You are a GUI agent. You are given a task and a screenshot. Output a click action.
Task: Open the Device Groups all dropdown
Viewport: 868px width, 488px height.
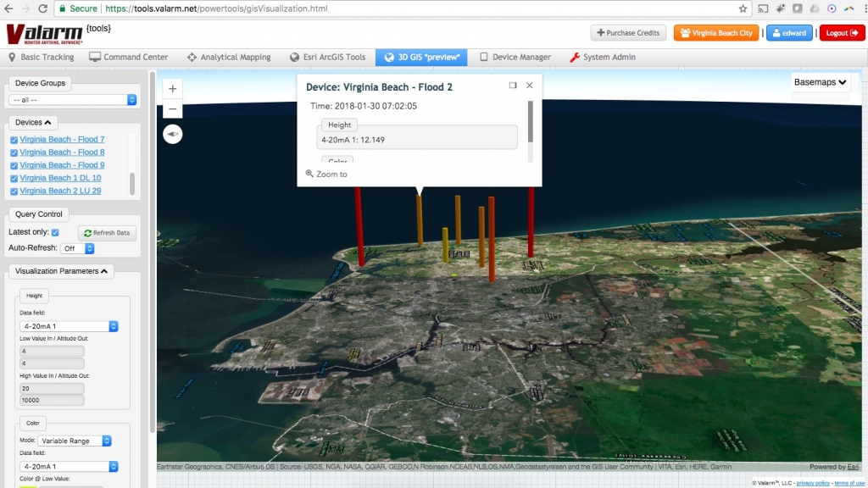(73, 100)
